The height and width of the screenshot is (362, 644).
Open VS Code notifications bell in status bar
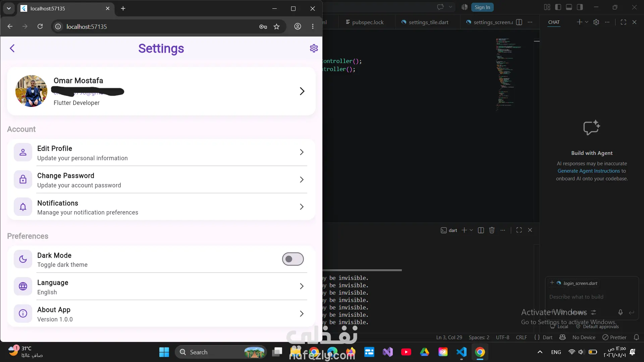tap(636, 338)
